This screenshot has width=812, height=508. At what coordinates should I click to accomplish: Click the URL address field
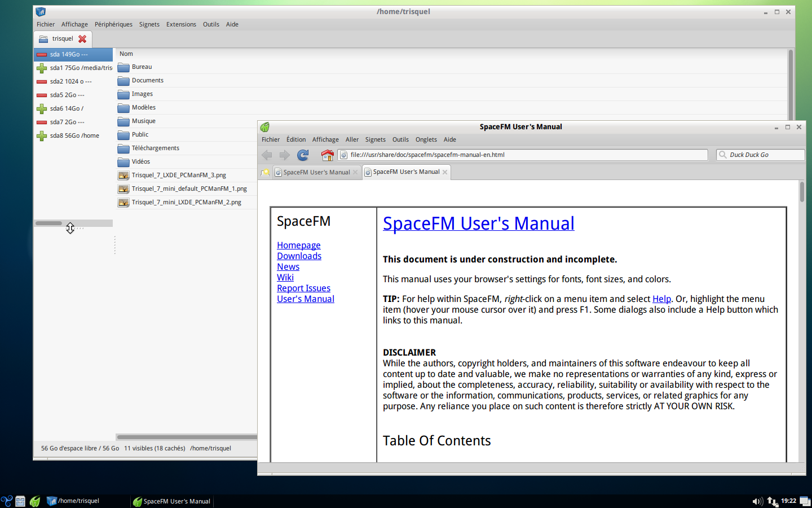(523, 155)
